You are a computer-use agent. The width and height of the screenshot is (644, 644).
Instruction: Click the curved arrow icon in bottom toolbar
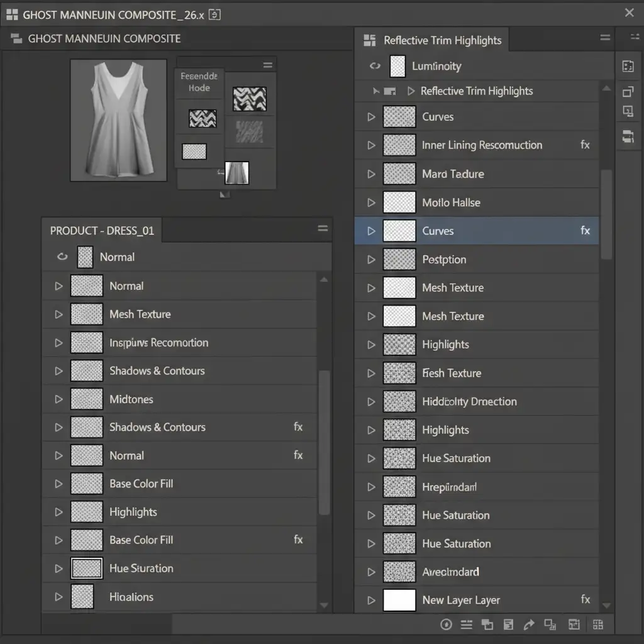[x=529, y=625]
